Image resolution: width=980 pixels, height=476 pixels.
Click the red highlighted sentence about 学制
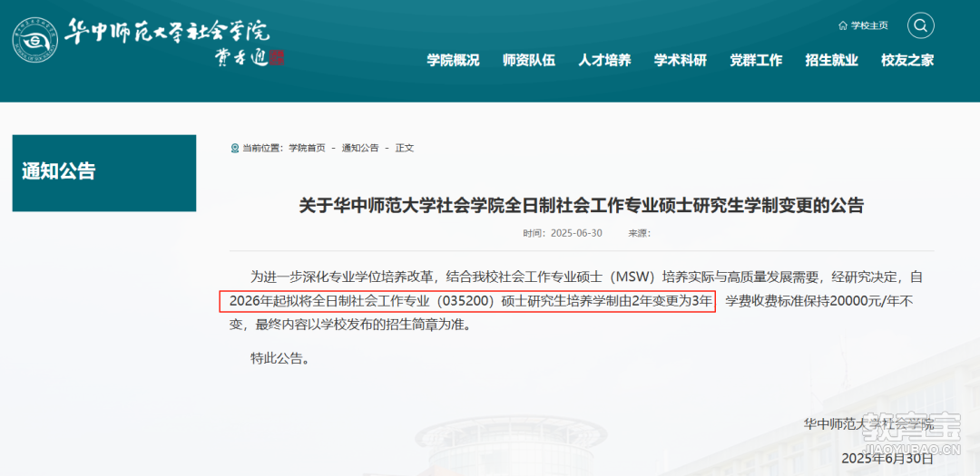(467, 301)
